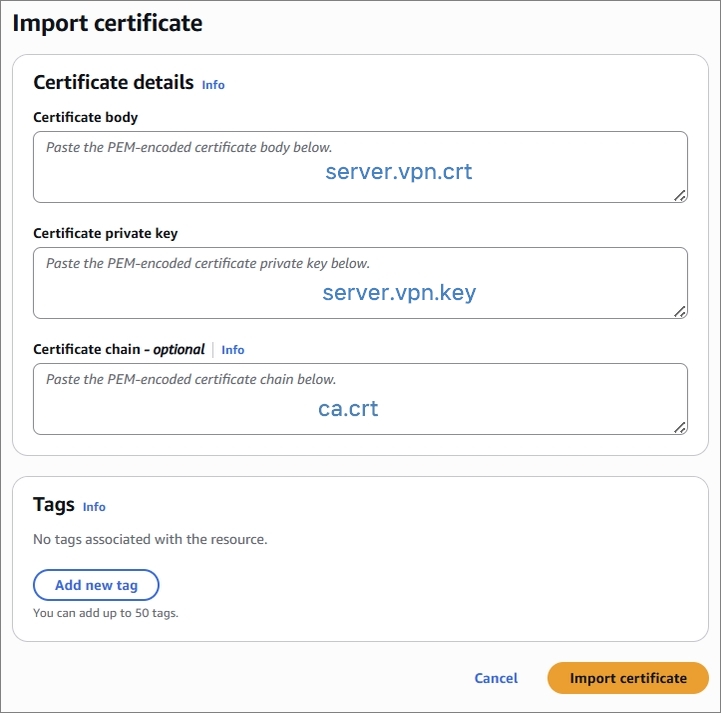
Task: Select the Import certificate page heading
Action: click(107, 23)
